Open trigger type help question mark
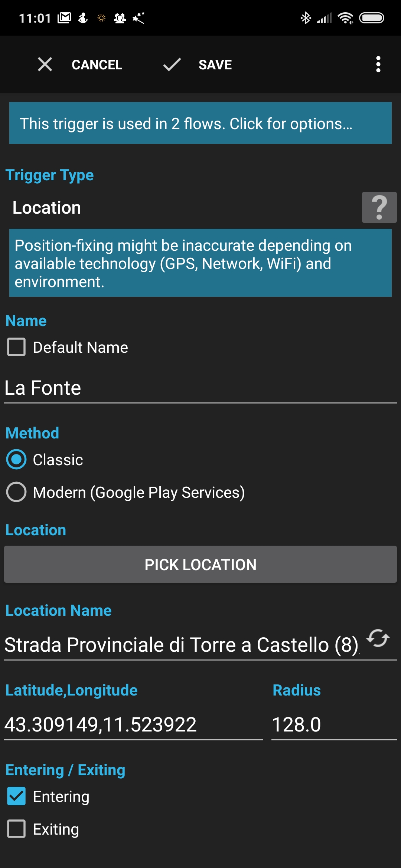This screenshot has width=401, height=868. tap(379, 207)
